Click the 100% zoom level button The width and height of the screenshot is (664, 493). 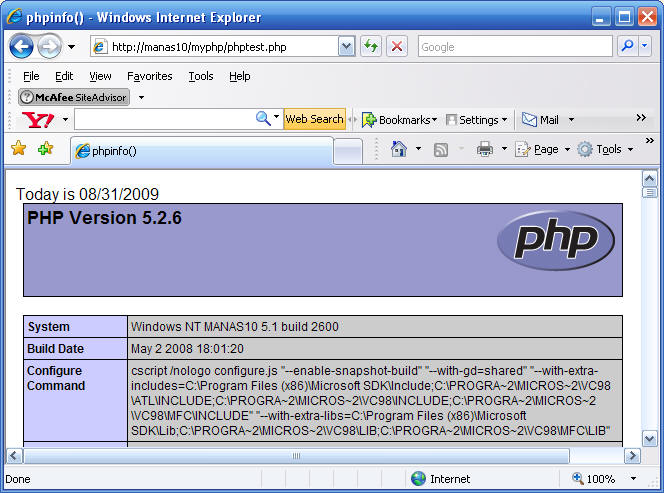click(x=594, y=479)
